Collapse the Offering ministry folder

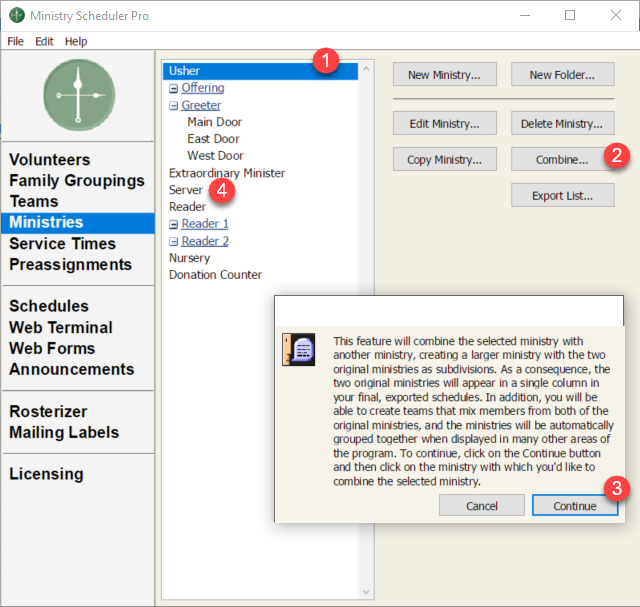pyautogui.click(x=173, y=88)
